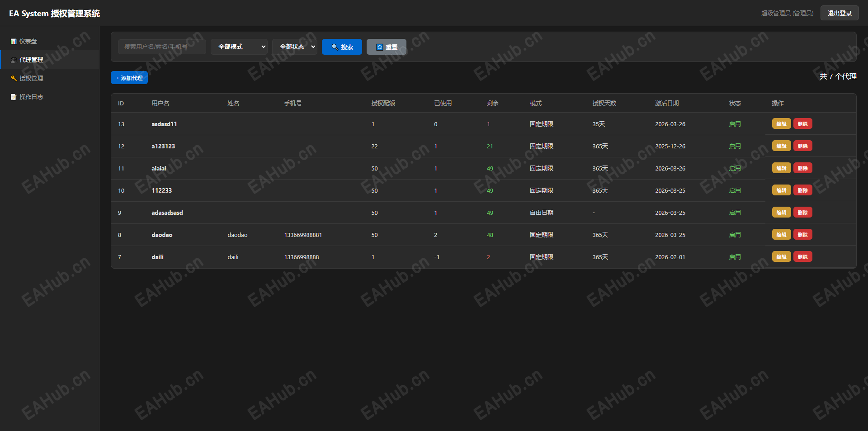Viewport: 868px width, 431px height.
Task: Click quota value 22 for a123123
Action: pos(374,146)
